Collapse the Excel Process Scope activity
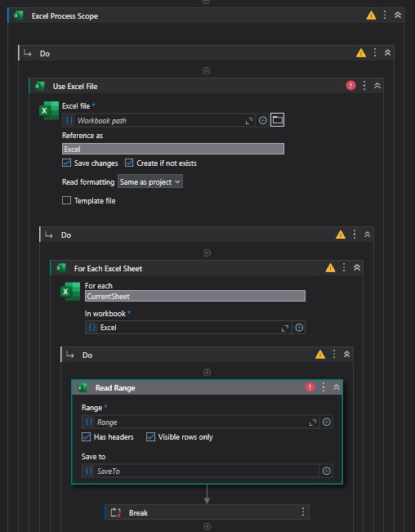 point(398,16)
